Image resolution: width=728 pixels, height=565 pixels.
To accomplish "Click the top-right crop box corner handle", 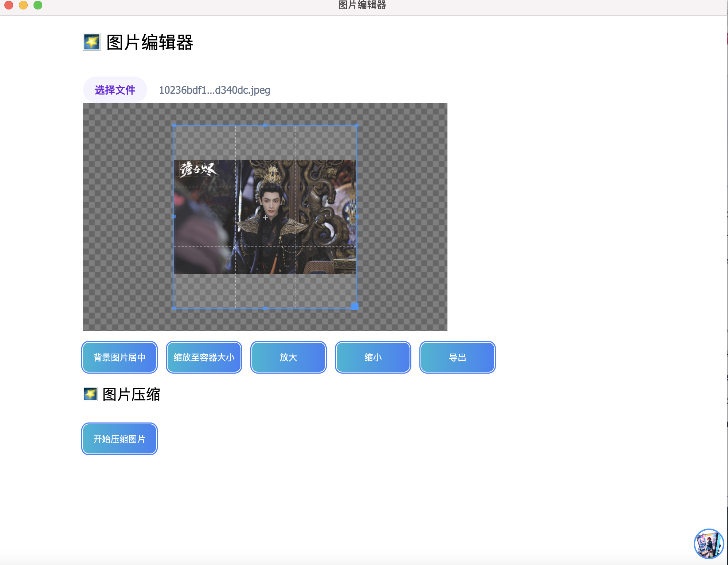I will [x=356, y=126].
